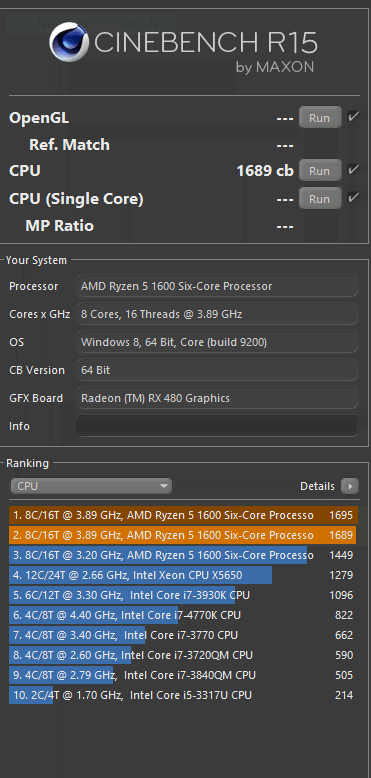Select the Intel Xeon X5650 ranking row

click(183, 575)
